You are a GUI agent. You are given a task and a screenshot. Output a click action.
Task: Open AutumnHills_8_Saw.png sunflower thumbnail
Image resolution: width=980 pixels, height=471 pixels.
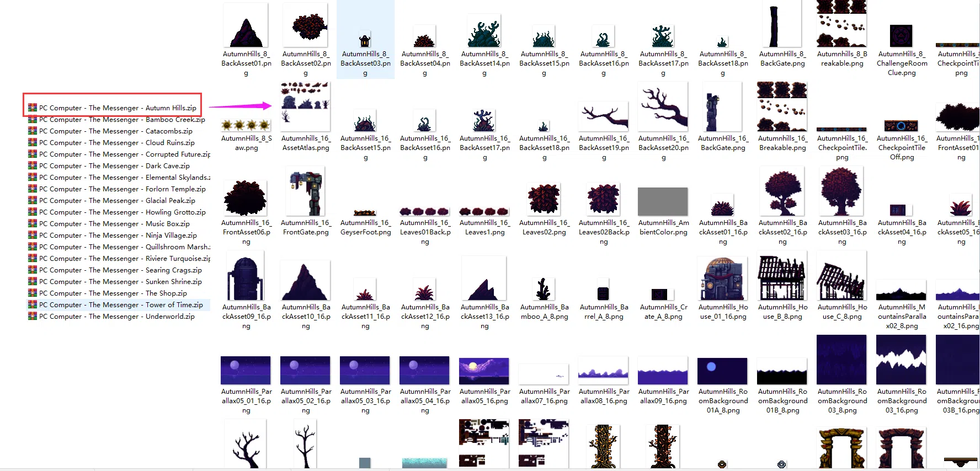(246, 125)
